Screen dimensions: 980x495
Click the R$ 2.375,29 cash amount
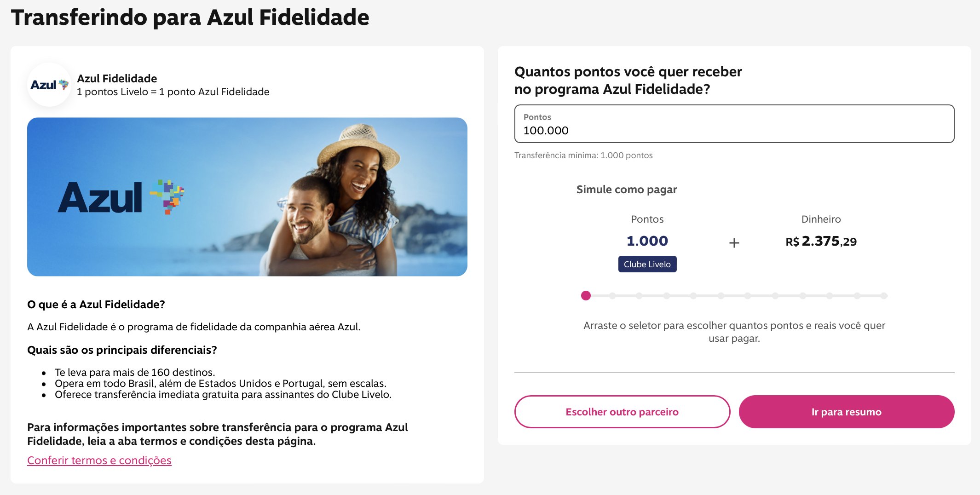(821, 242)
